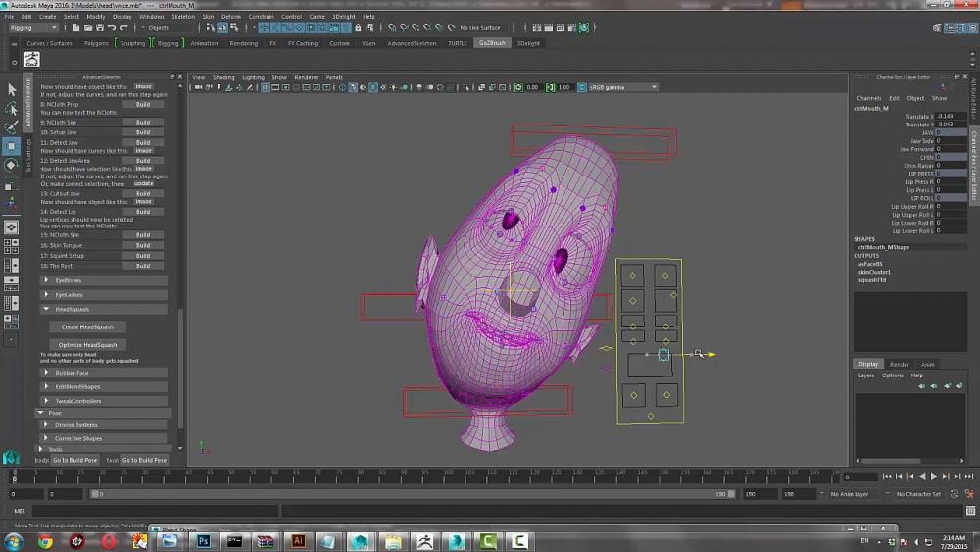980x552 pixels.
Task: Open the Rigging menu set dropdown
Action: click(32, 28)
